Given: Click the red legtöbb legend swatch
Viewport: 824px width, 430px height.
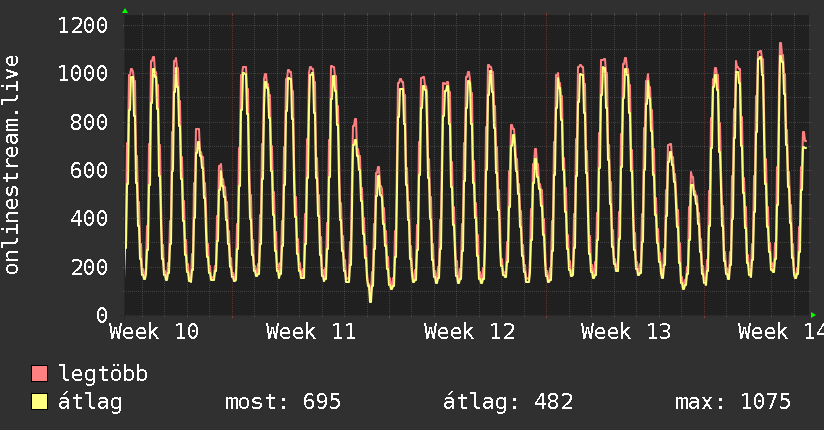Looking at the screenshot, I should click(x=40, y=375).
